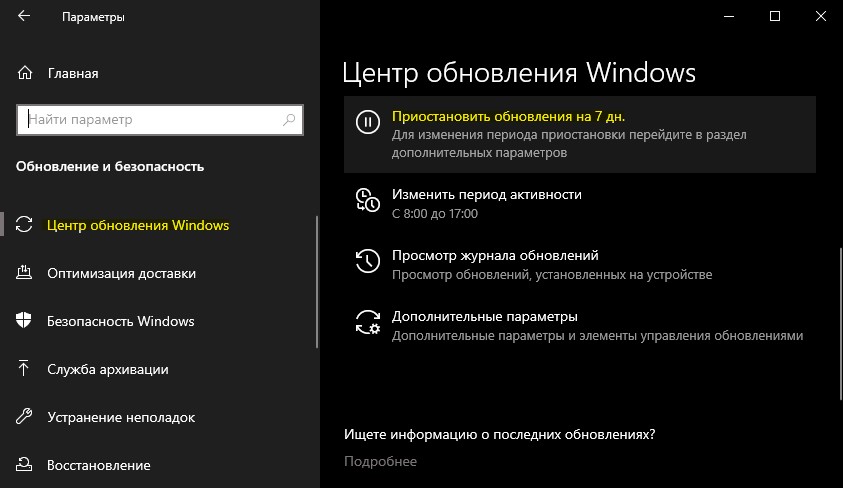Click the С 8:00 до 17:00 text
Viewport: 843px width, 488px height.
tap(434, 213)
